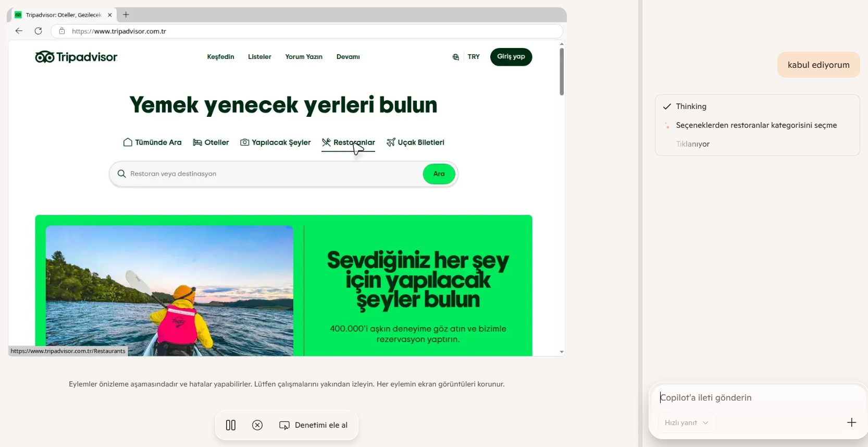Reload the page with refresh icon

click(x=38, y=31)
